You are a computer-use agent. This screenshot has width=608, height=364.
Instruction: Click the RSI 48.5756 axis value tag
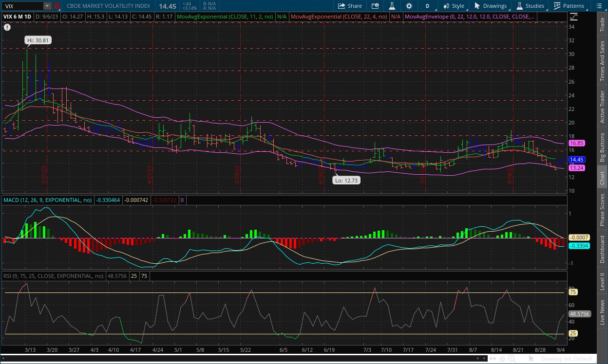point(580,314)
